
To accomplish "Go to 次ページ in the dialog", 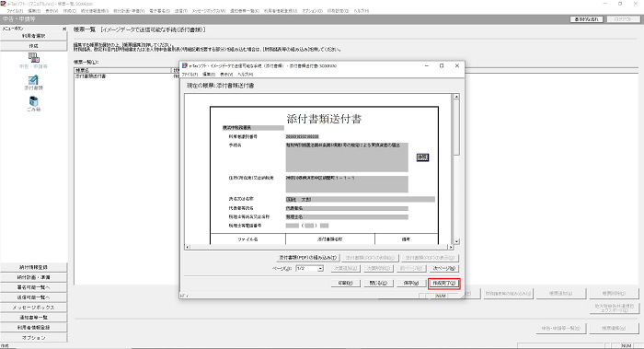I will [443, 269].
